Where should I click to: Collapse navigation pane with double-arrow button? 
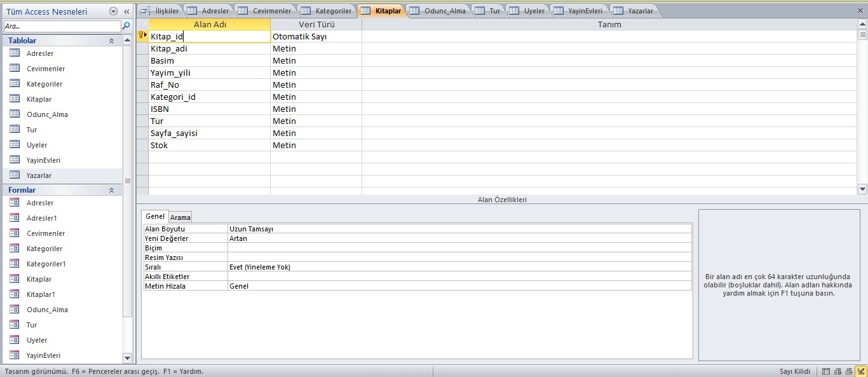pos(126,11)
